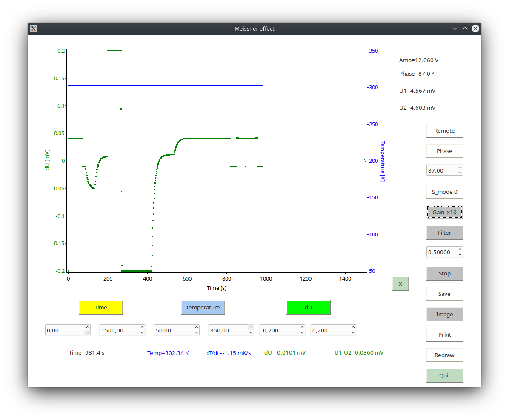Select the green dU axis button

(309, 307)
